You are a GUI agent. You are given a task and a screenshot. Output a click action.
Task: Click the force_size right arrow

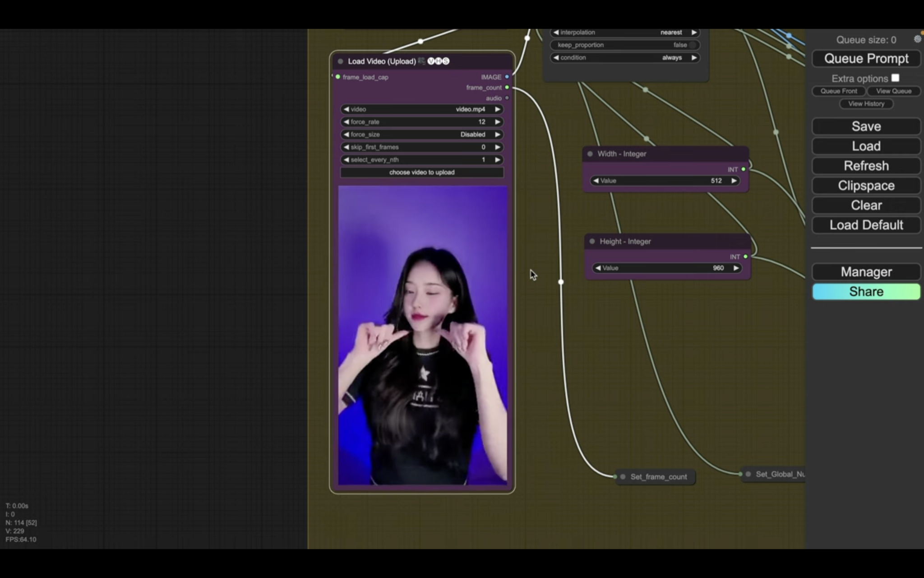coord(498,135)
